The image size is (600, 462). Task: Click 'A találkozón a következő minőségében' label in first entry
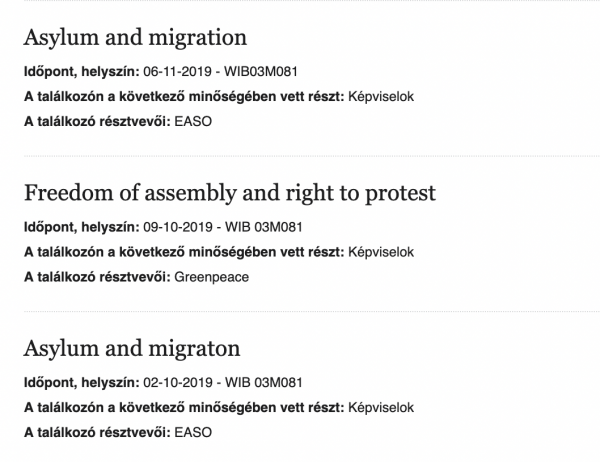(x=184, y=96)
